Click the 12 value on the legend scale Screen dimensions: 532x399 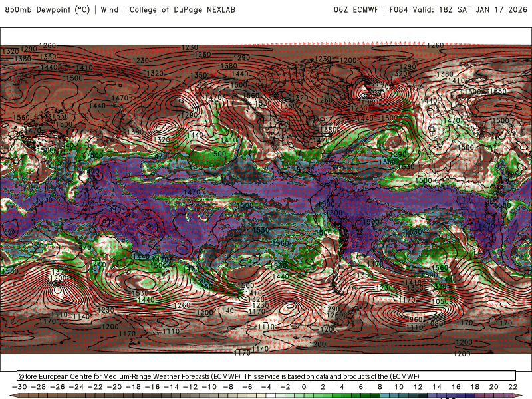[x=418, y=387]
